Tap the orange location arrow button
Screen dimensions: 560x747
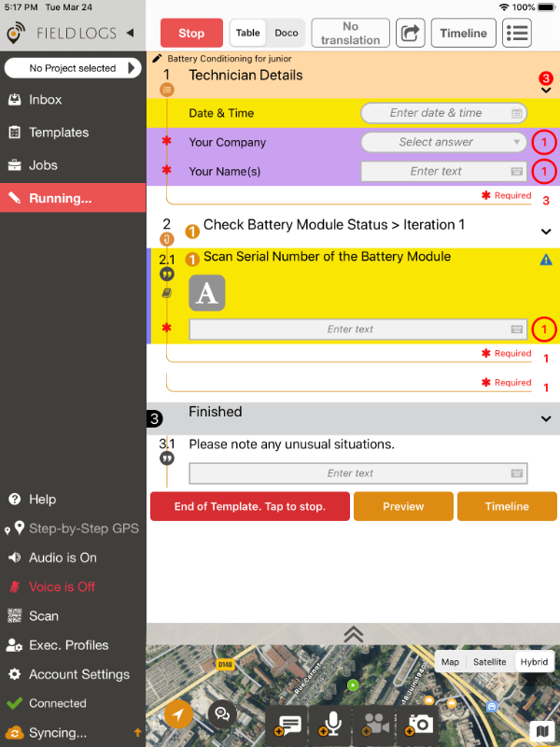(x=179, y=714)
